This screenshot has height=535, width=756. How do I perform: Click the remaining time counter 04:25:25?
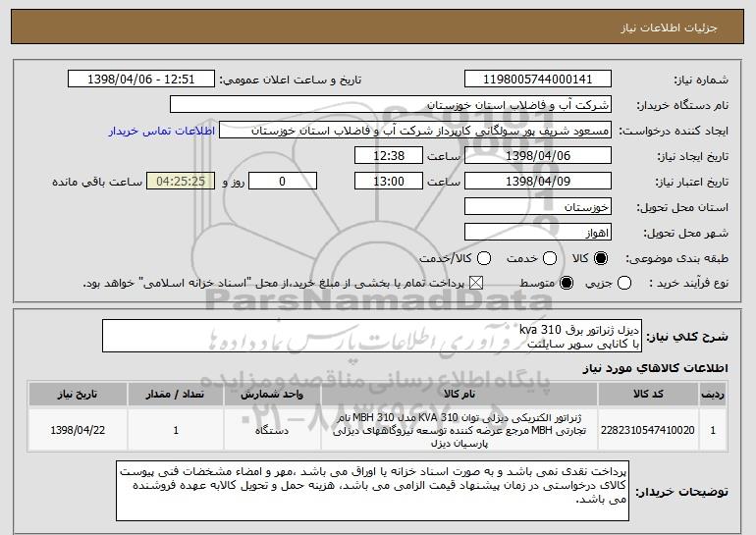(181, 182)
